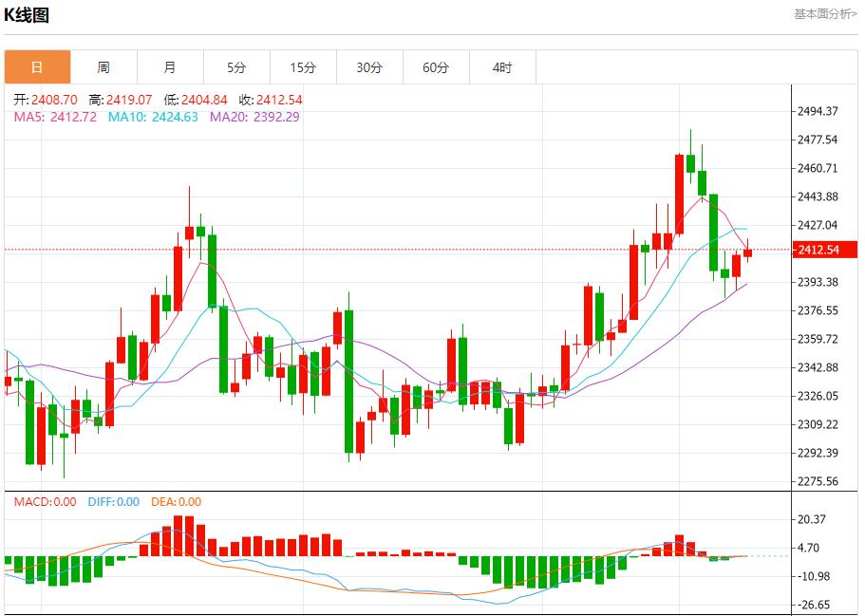Switch to the 4时 chart tab
The height and width of the screenshot is (616, 865).
pyautogui.click(x=502, y=67)
